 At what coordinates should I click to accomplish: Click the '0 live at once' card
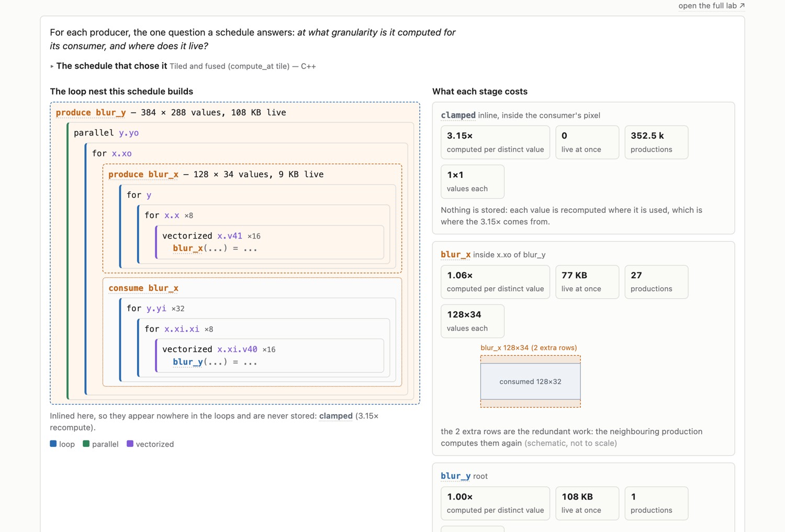click(x=587, y=142)
